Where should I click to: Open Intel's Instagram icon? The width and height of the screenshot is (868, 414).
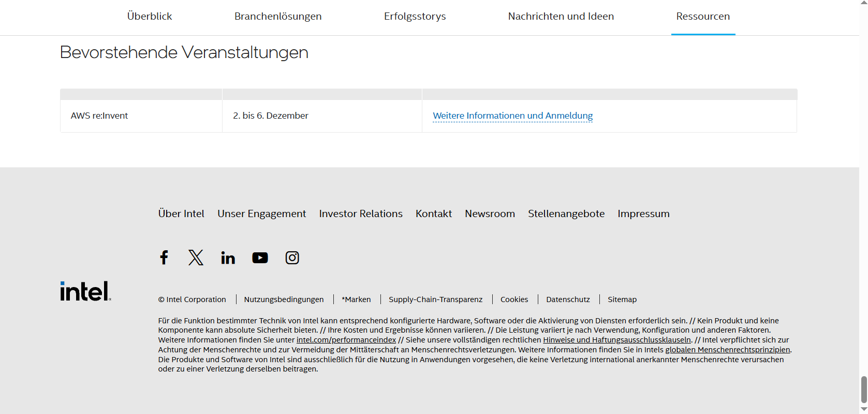292,258
